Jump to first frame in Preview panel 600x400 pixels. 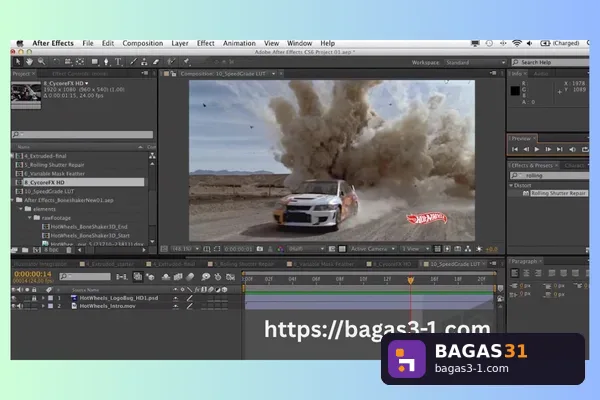point(515,149)
